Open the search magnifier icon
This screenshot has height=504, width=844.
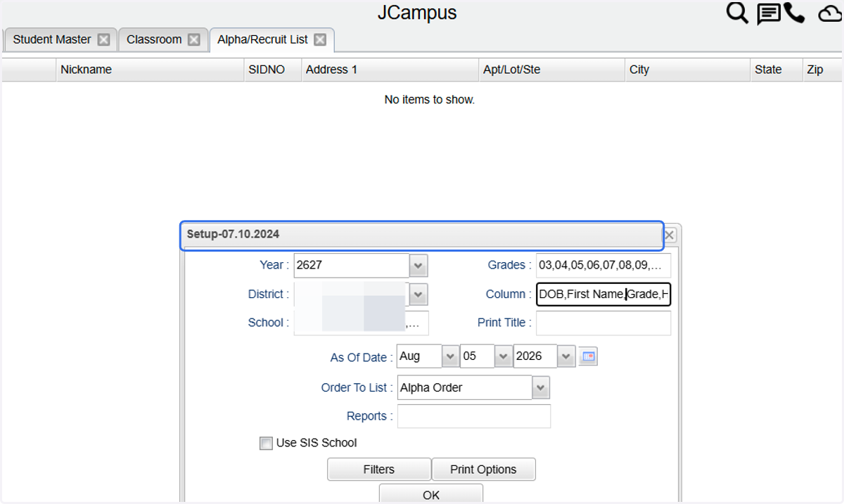click(x=737, y=13)
